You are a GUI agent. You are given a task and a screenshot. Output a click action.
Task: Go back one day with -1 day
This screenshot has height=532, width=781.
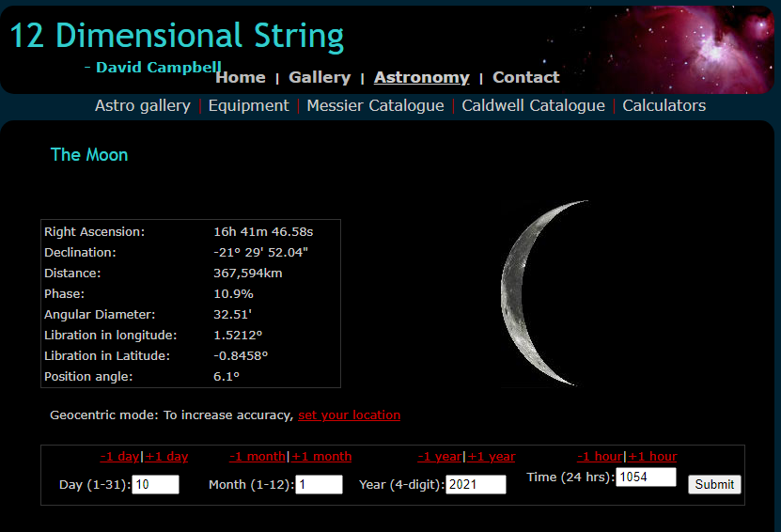[119, 456]
